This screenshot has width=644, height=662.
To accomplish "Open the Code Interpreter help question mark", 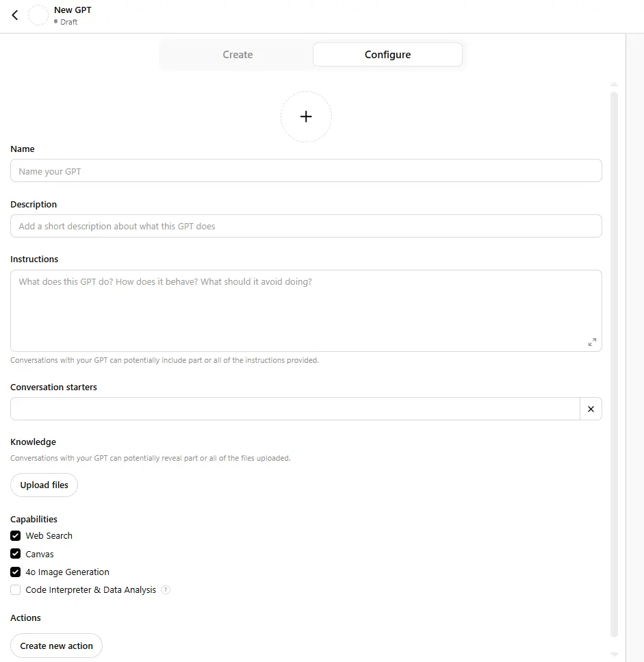I will [166, 590].
